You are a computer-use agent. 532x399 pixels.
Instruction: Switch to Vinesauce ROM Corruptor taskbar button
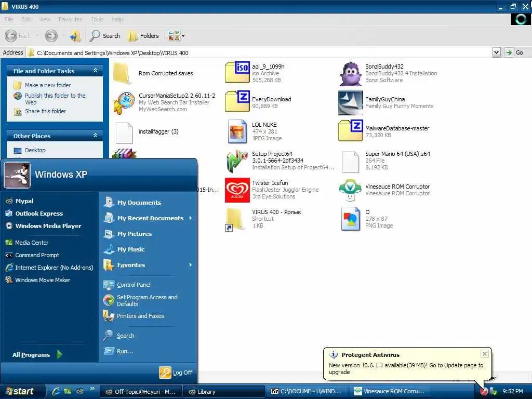390,392
